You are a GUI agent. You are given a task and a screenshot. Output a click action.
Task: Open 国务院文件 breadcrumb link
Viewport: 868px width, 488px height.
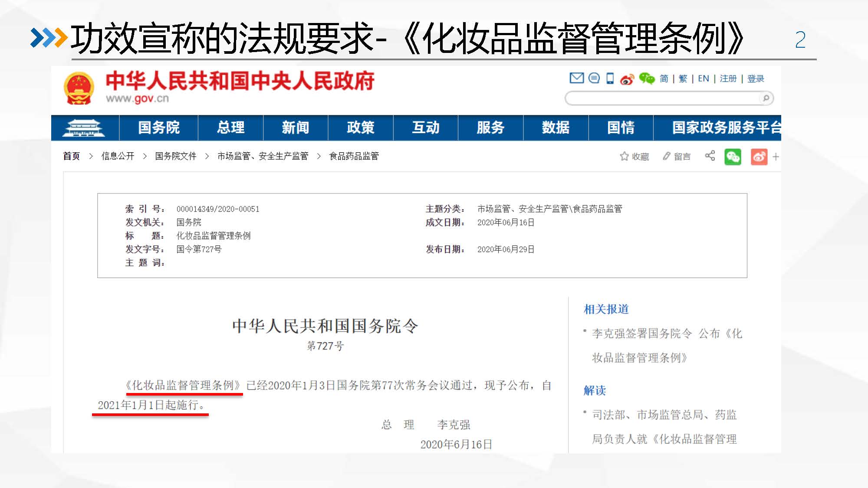click(x=176, y=156)
